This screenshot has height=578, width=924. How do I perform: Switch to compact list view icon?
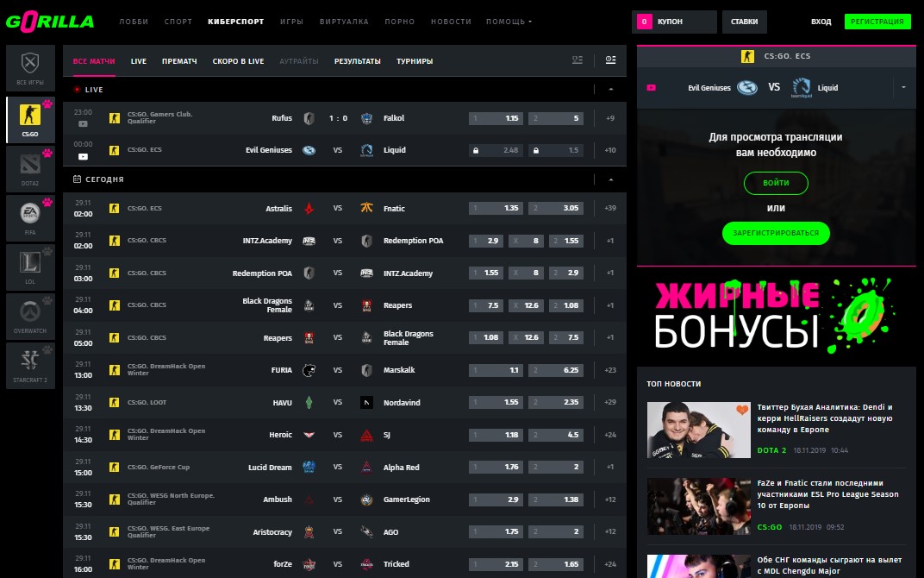click(x=577, y=60)
